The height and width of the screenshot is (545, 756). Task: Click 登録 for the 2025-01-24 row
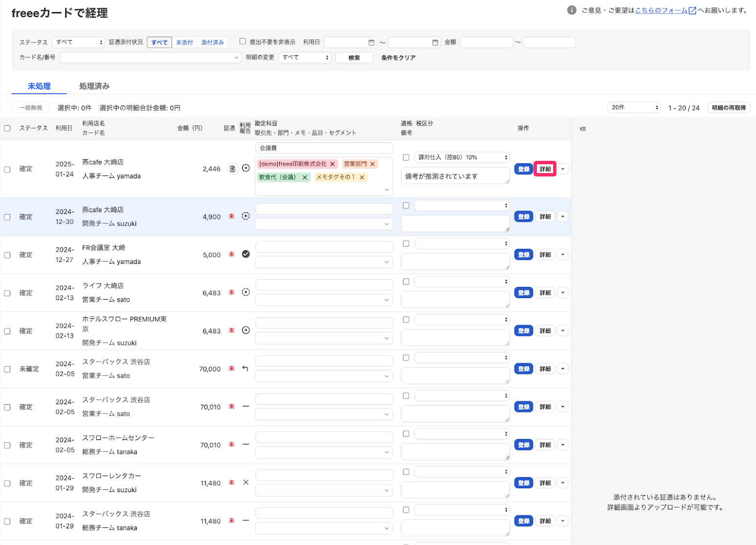(524, 169)
